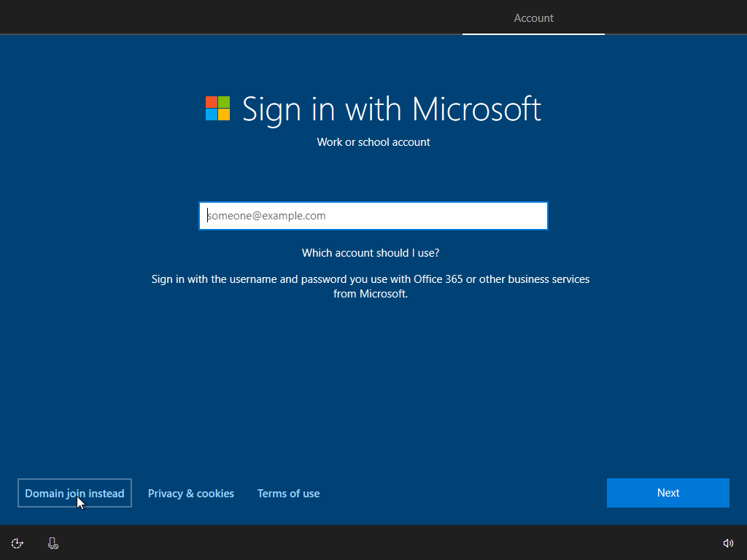Select the disabled microphone icon
Image resolution: width=747 pixels, height=560 pixels.
(x=52, y=543)
